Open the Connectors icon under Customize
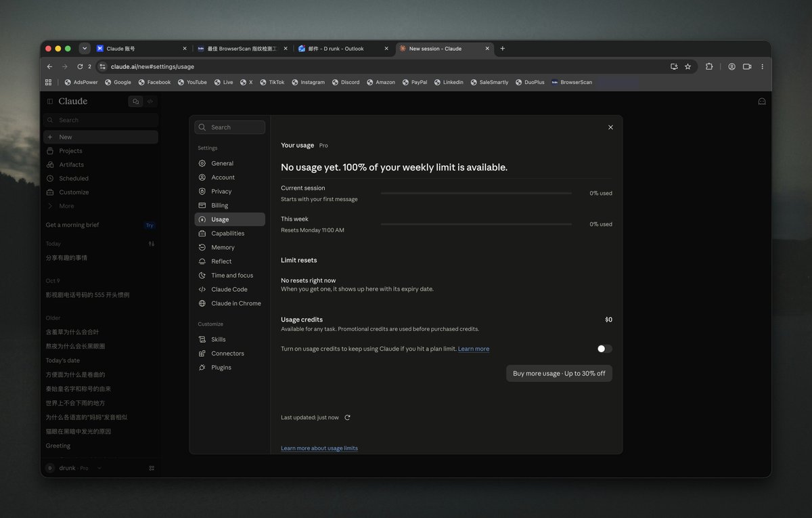 [x=202, y=353]
